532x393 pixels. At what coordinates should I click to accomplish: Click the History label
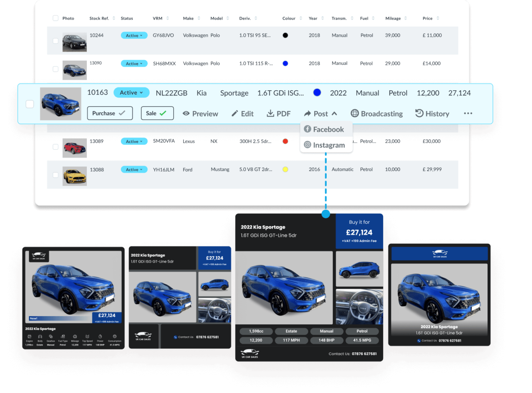click(x=437, y=114)
